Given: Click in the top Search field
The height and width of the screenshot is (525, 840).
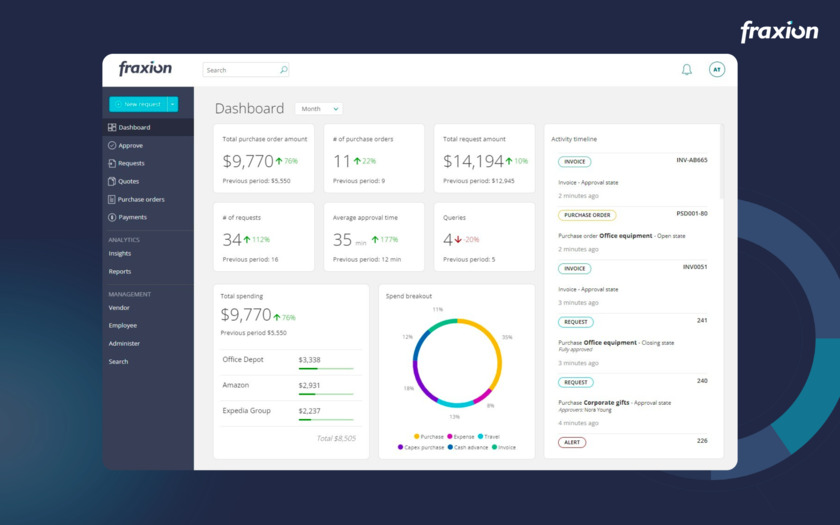Looking at the screenshot, I should point(241,70).
